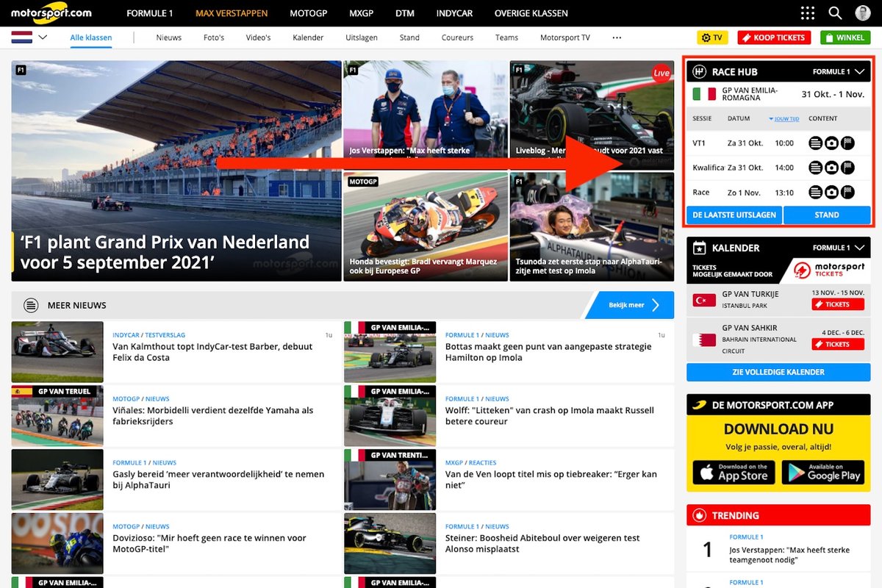The image size is (882, 588).
Task: Switch to the Coureurs tab
Action: click(458, 37)
